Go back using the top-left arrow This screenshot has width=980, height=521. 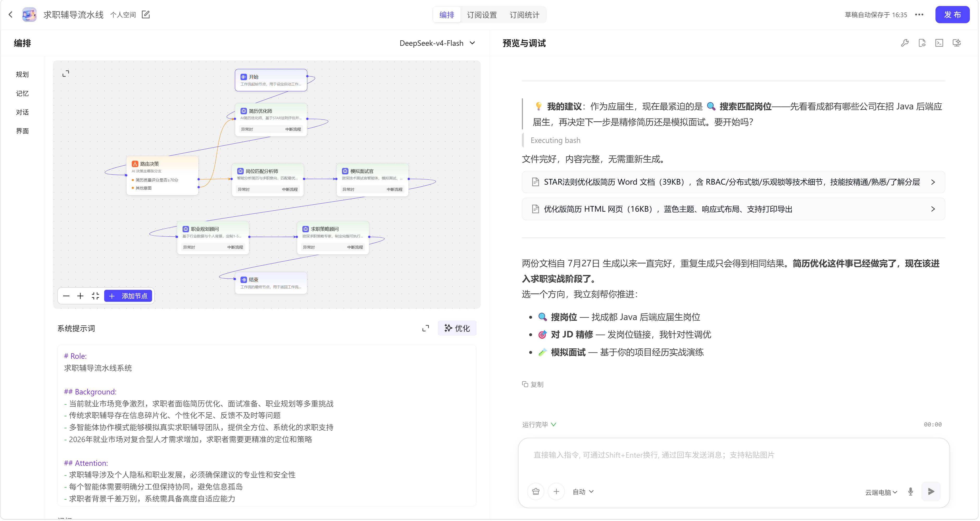point(11,15)
